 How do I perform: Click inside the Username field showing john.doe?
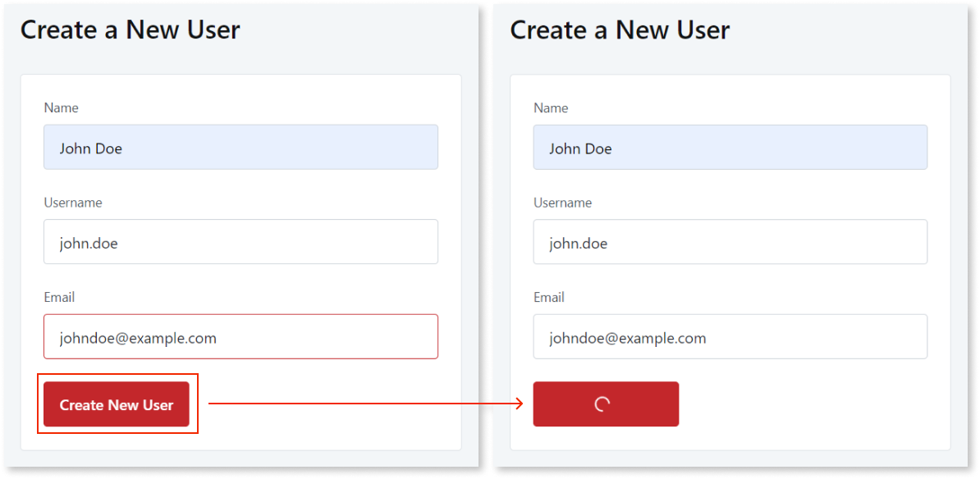[x=240, y=242]
